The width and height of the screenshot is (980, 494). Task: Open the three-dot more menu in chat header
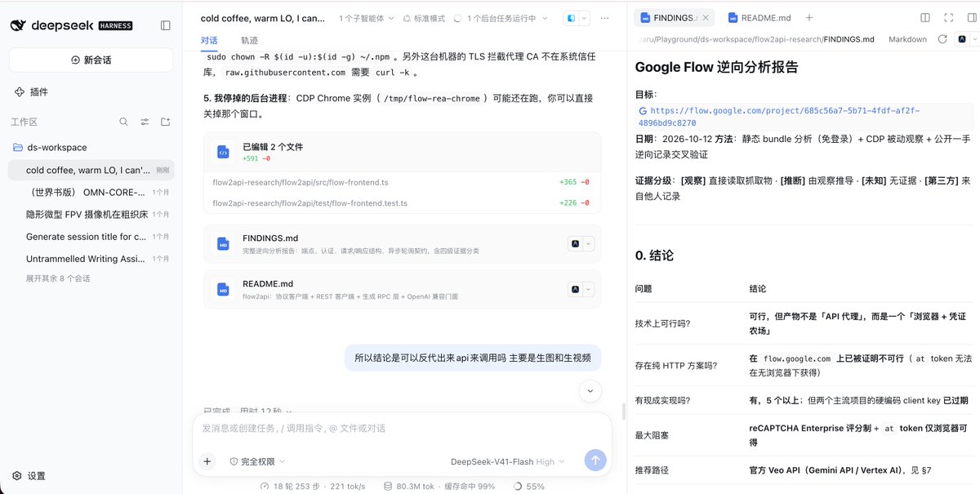pos(604,18)
